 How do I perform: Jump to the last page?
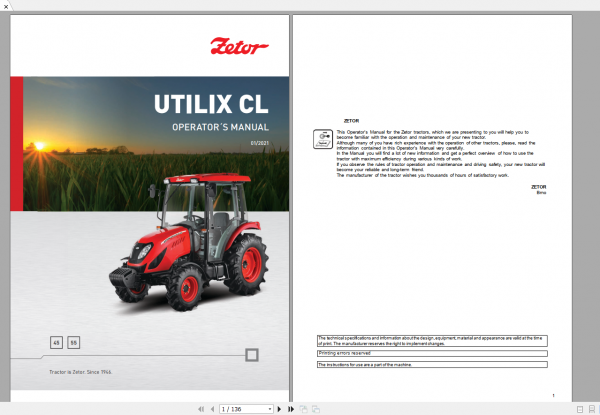(x=291, y=409)
